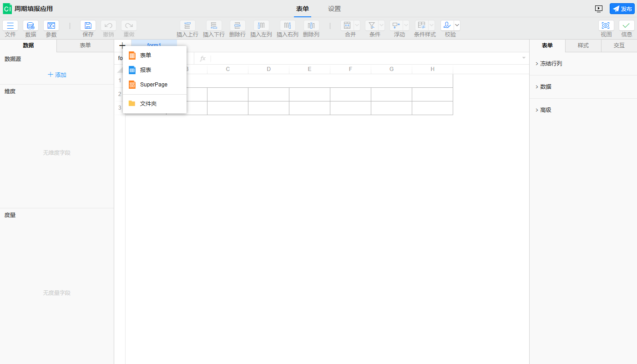Click the preview play icon
This screenshot has width=637, height=364.
(x=599, y=9)
